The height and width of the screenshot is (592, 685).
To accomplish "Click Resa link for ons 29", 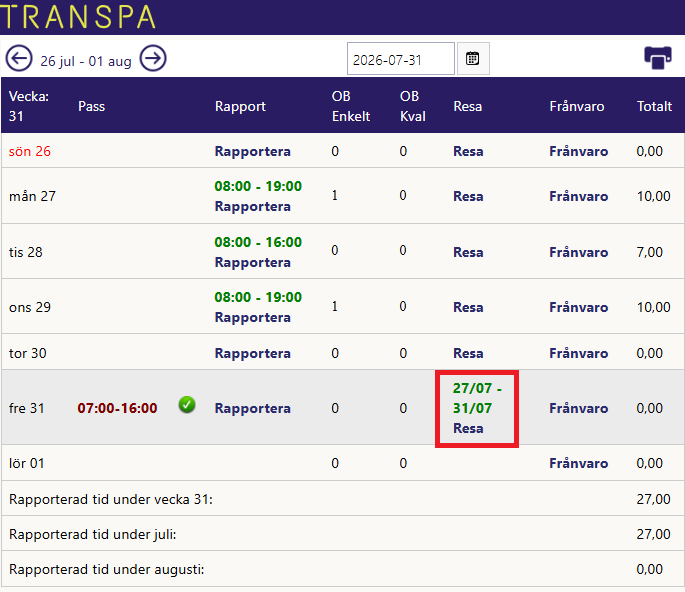I will (468, 307).
